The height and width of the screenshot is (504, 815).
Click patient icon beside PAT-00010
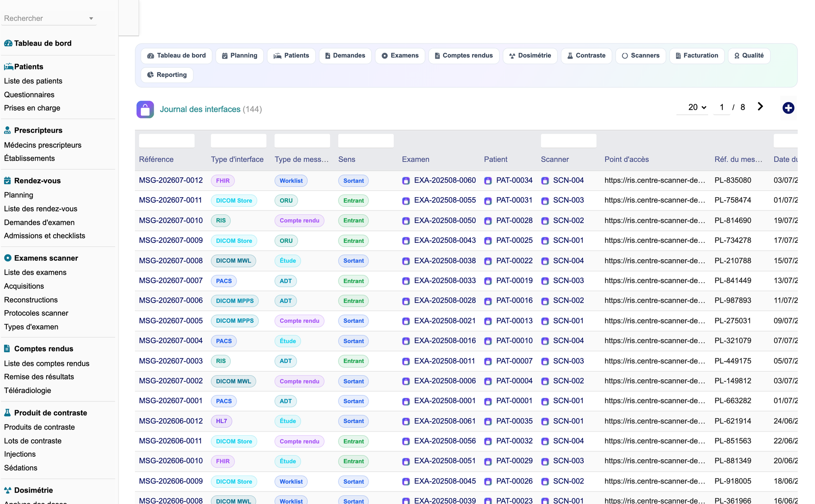point(488,341)
